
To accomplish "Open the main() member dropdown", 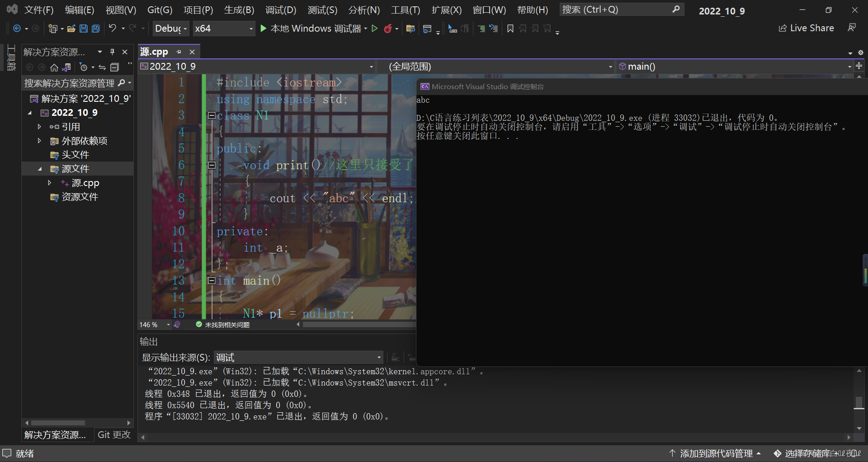I will click(x=735, y=67).
